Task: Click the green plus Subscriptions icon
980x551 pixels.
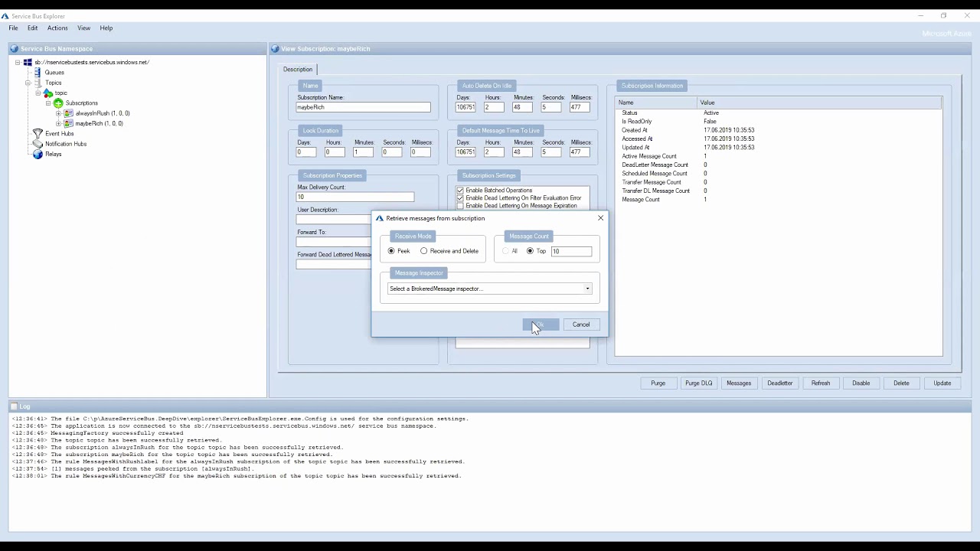Action: click(x=58, y=103)
